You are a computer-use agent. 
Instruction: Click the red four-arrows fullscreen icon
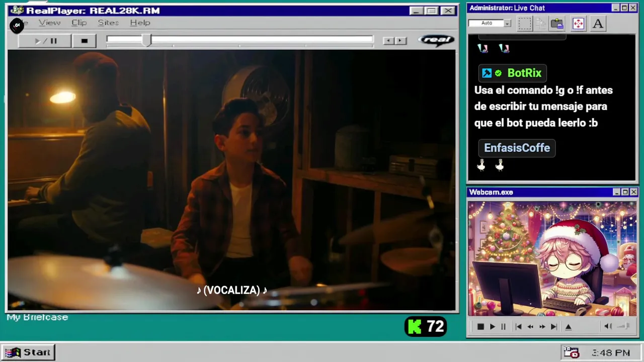578,24
